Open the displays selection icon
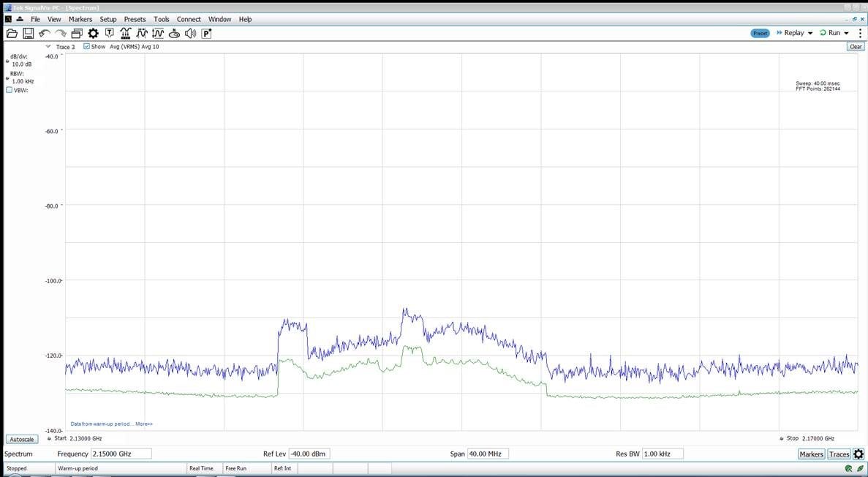Screen dimensions: 868x477 pos(76,33)
